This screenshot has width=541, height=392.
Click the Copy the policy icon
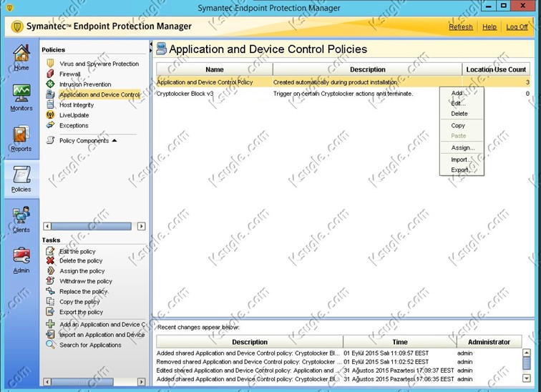50,301
